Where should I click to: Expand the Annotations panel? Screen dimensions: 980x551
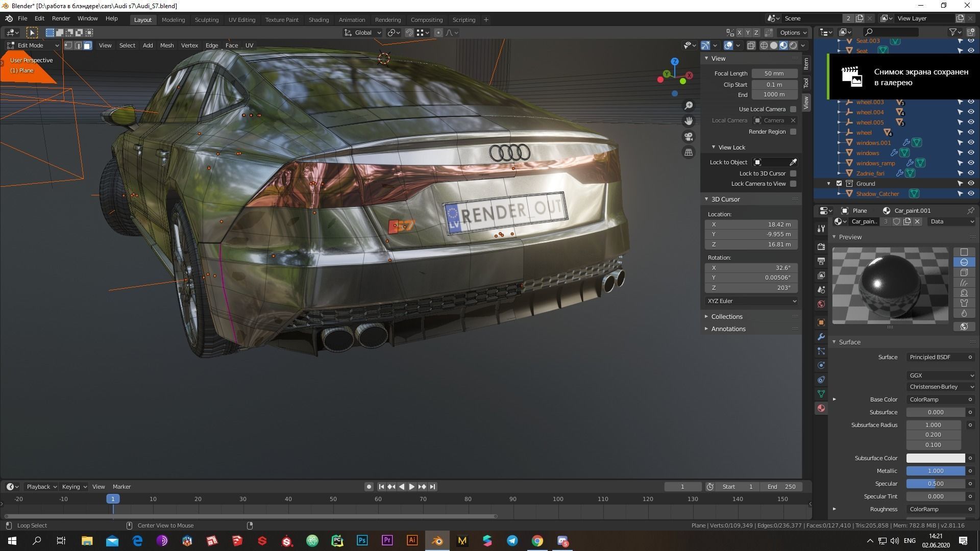tap(728, 329)
